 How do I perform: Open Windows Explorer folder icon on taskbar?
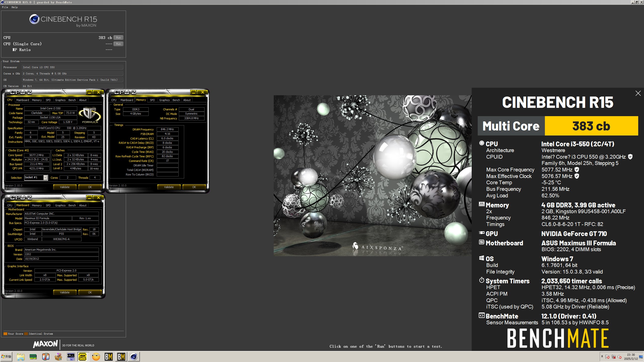tap(21, 357)
